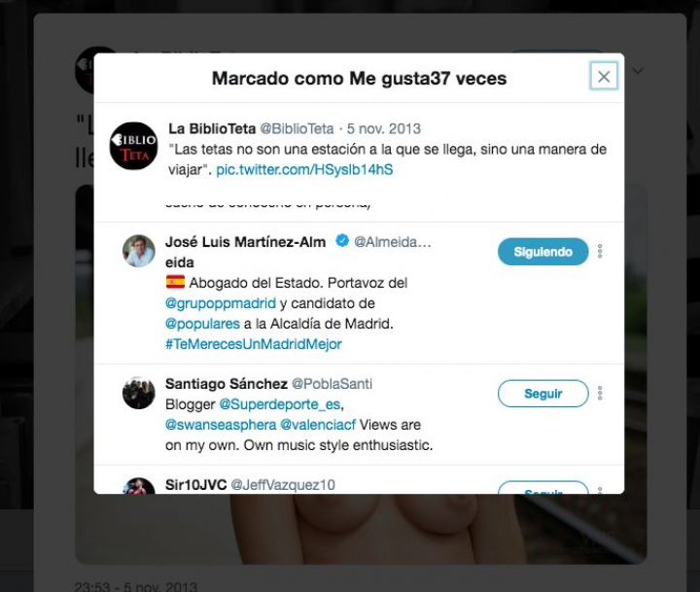Expand the tweet chevron behind the dialog
The width and height of the screenshot is (700, 592).
[x=638, y=72]
